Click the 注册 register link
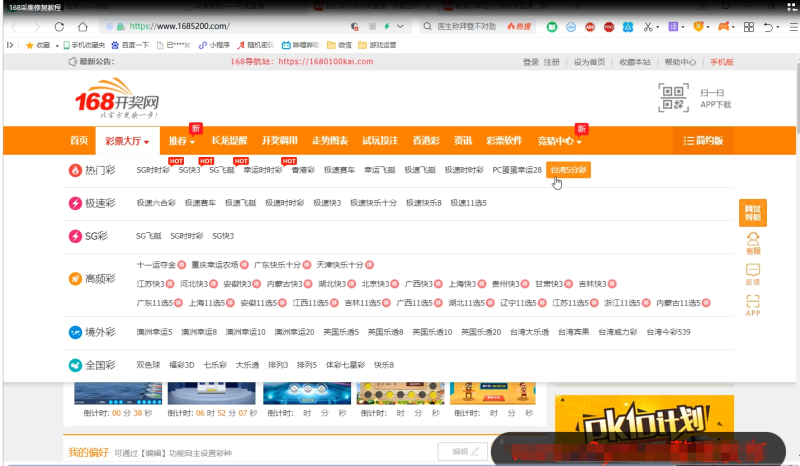800x466 pixels. [x=552, y=62]
